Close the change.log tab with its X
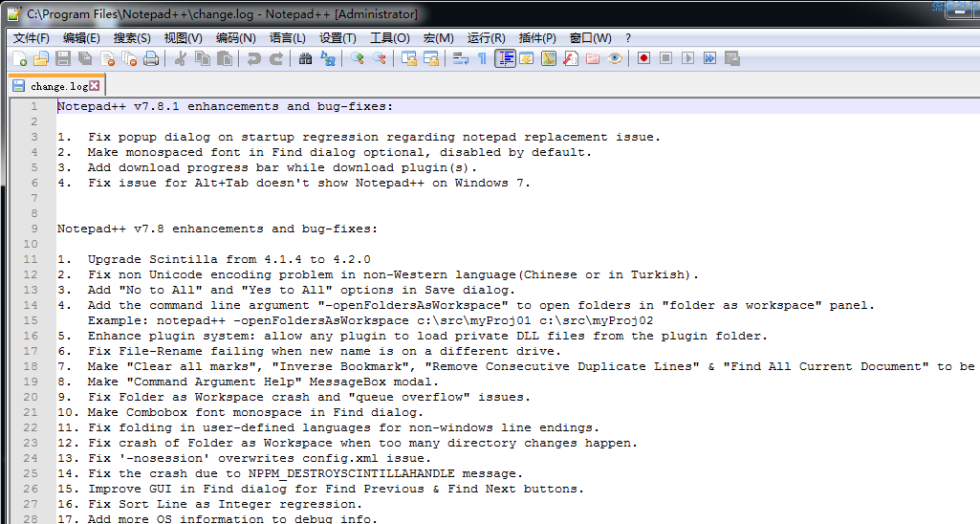 [x=95, y=86]
